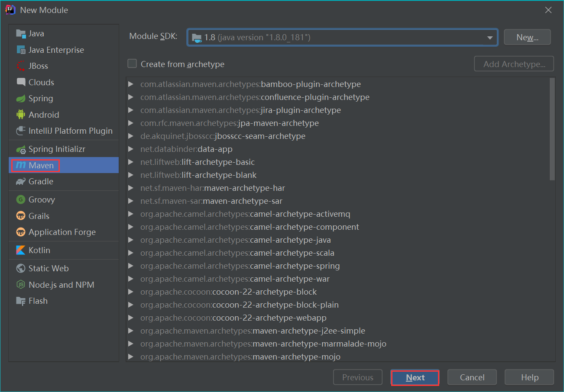Select cocoon-22-archetype-block-plain row
This screenshot has width=564, height=392.
point(338,305)
